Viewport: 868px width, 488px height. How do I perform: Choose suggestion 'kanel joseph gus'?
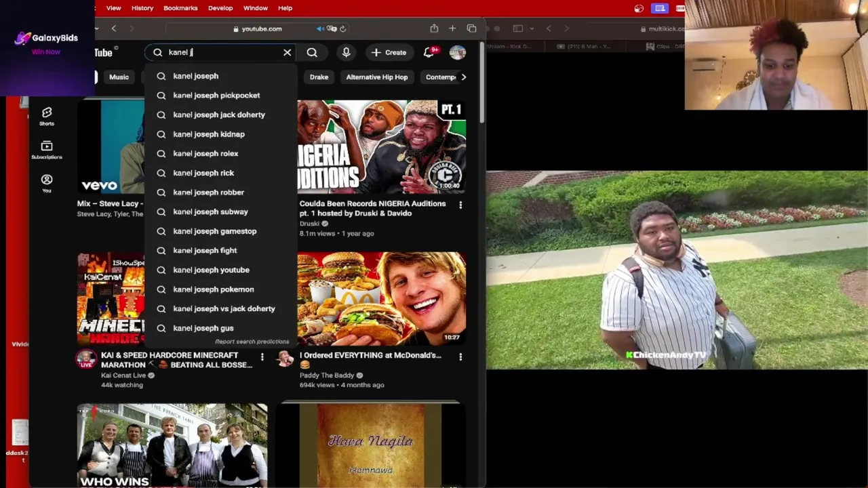220,328
